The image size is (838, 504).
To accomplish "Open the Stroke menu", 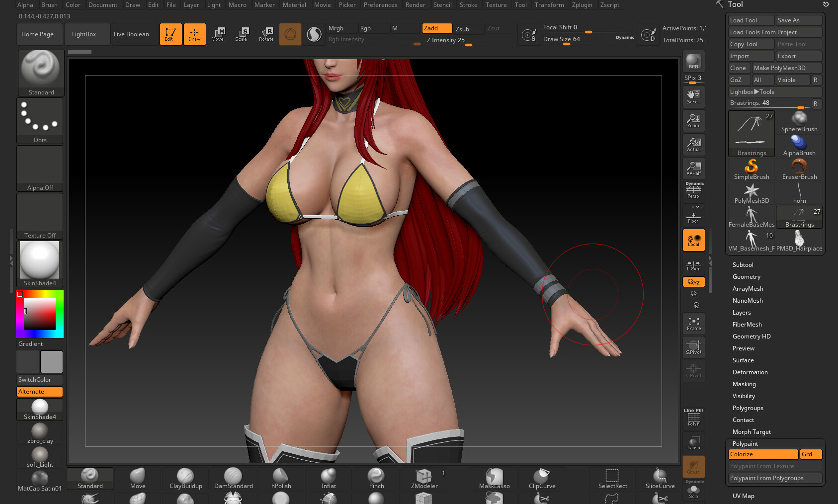I will click(468, 5).
